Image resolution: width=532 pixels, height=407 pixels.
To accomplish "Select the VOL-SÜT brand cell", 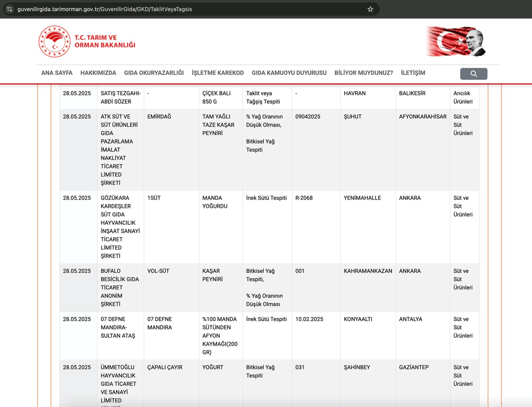I will click(x=172, y=288).
